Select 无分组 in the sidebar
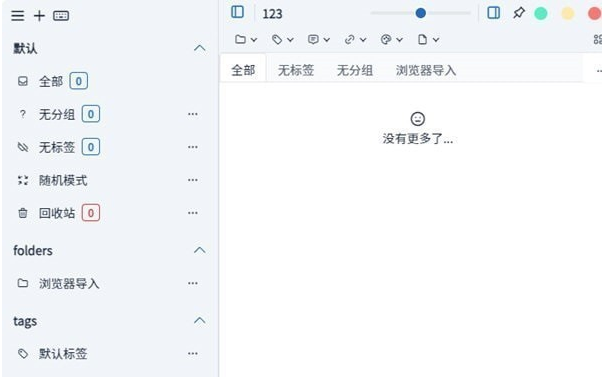The image size is (606, 377). [x=57, y=114]
